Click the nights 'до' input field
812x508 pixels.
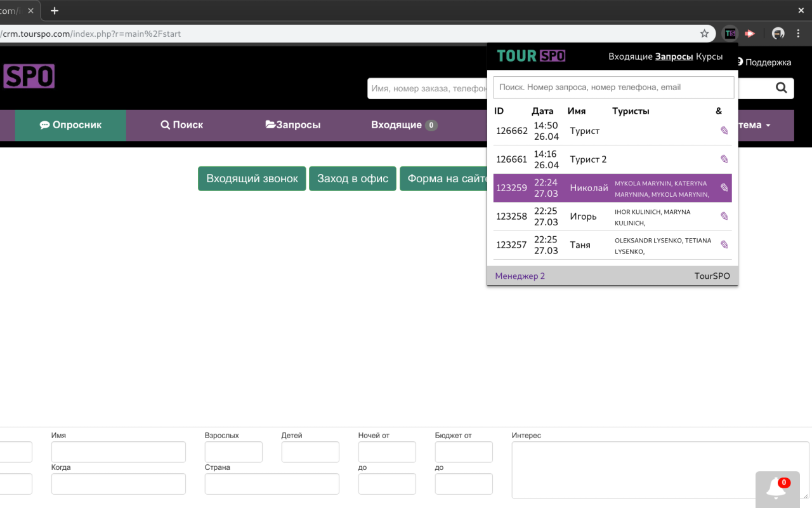point(387,484)
